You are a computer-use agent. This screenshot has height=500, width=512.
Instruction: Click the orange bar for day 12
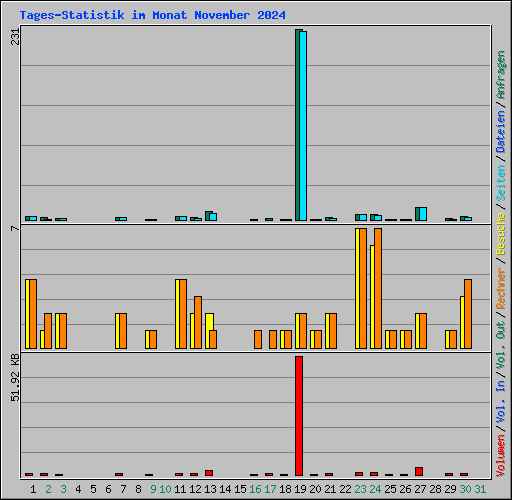coord(198,322)
